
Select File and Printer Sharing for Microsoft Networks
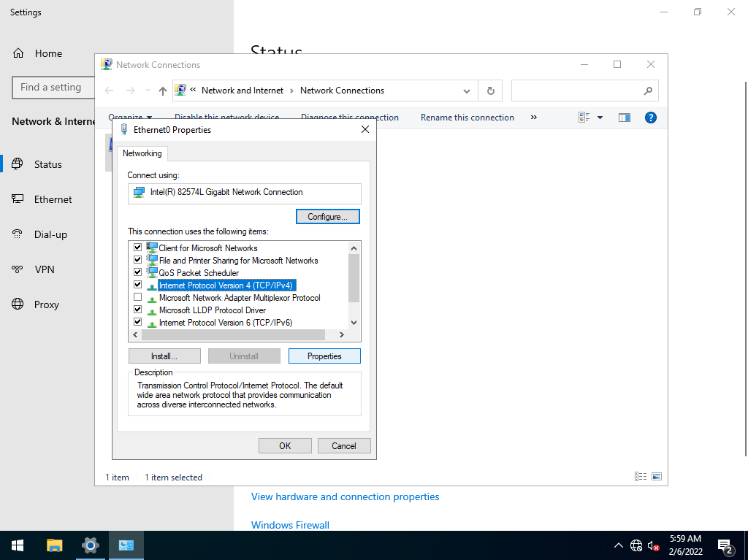point(238,261)
